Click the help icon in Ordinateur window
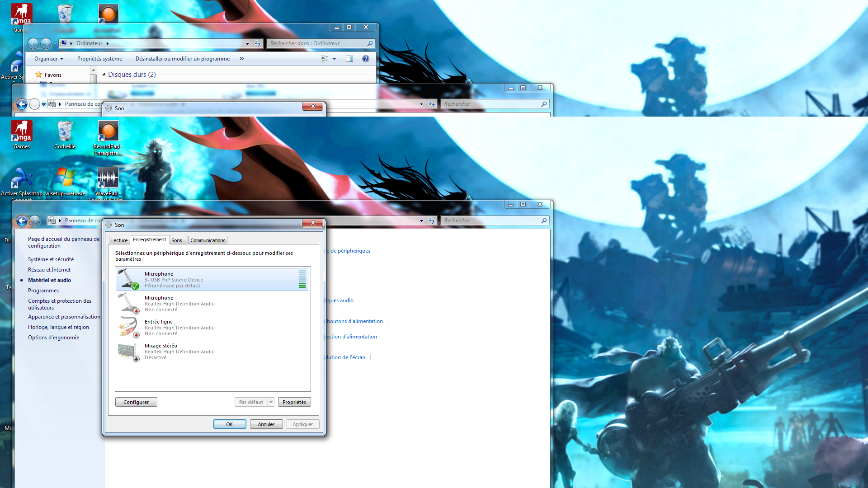868x488 pixels. click(366, 59)
